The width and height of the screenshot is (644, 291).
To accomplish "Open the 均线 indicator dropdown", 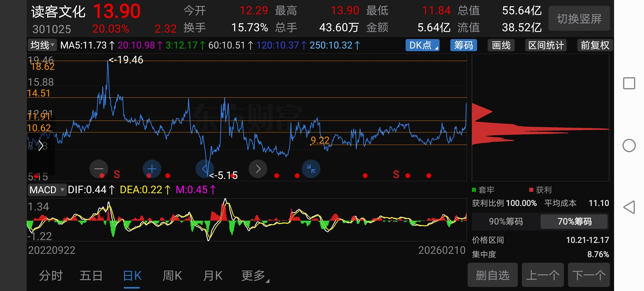I will 42,45.
